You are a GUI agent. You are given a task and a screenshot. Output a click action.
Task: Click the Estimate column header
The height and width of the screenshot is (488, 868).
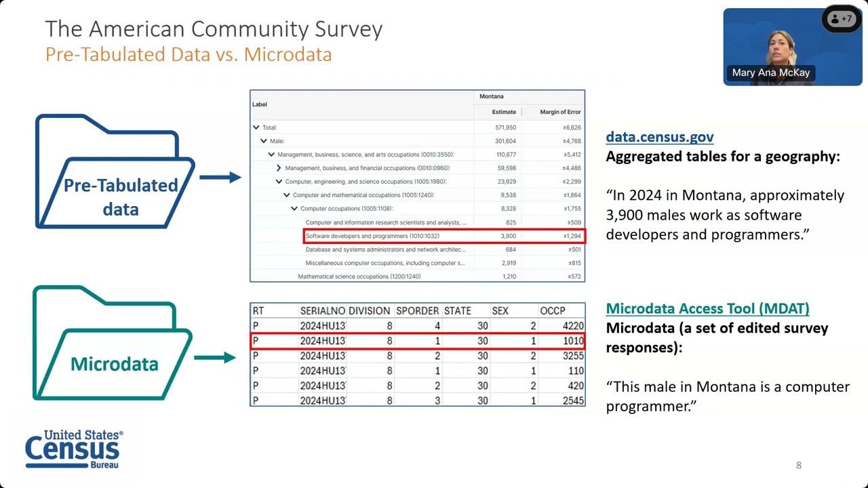pyautogui.click(x=504, y=112)
